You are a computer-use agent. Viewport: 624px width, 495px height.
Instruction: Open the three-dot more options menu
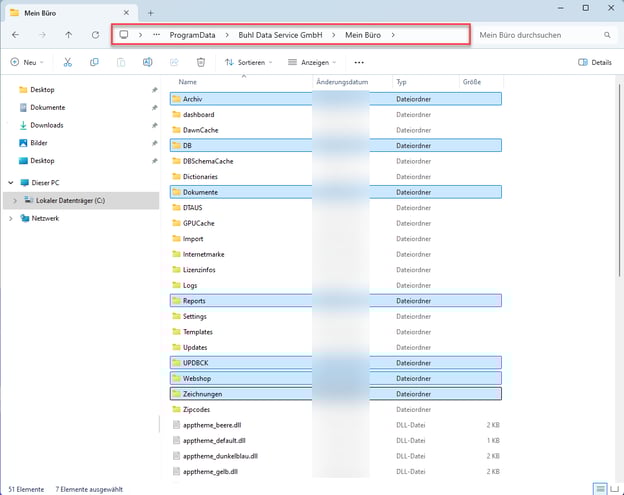click(359, 62)
